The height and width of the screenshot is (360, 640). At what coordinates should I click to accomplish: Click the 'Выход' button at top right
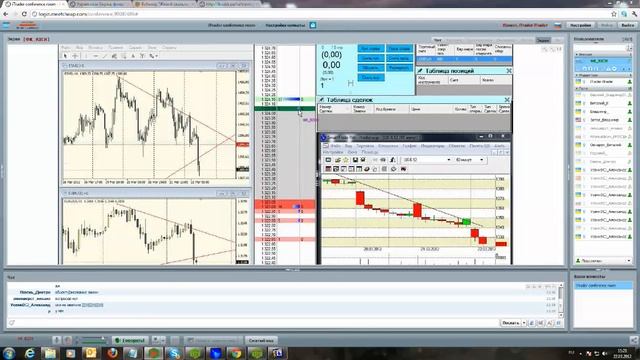pos(628,25)
